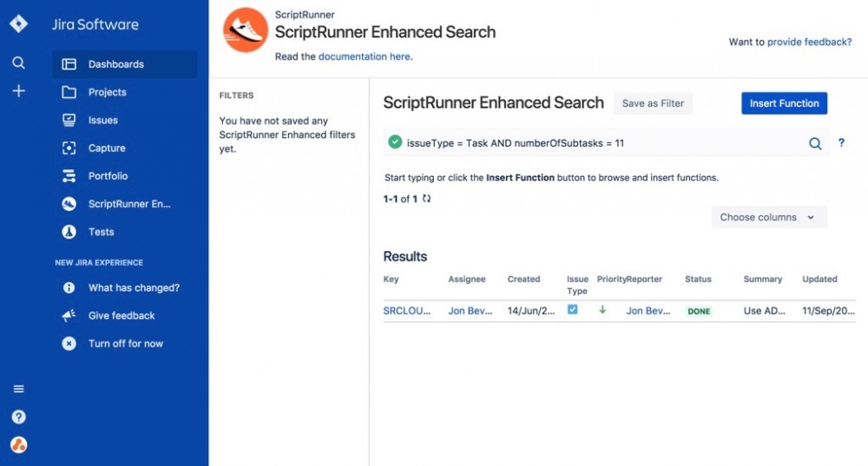Open Dashboards in the sidebar
Viewport: 868px width, 466px height.
pos(115,64)
